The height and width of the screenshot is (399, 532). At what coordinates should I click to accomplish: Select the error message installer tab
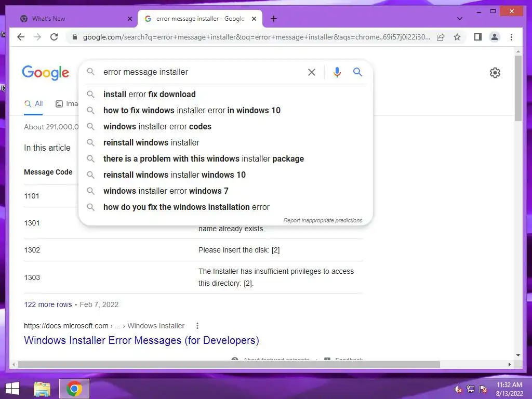pos(200,19)
